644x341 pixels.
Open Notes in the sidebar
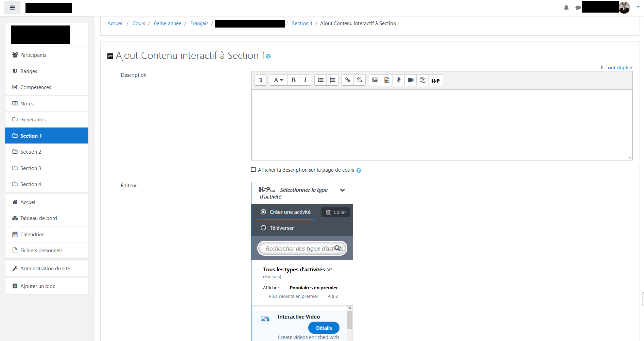47,103
